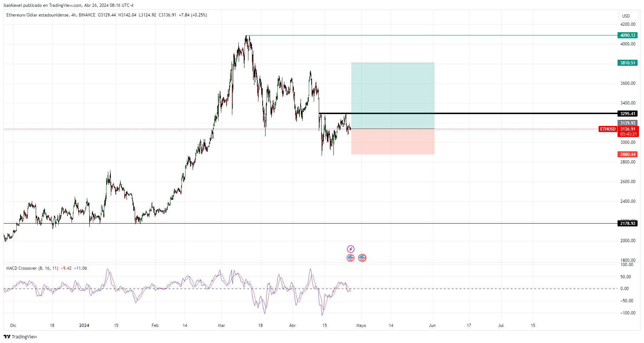Select the red stop-loss zone of long position
644x343 pixels.
point(393,142)
